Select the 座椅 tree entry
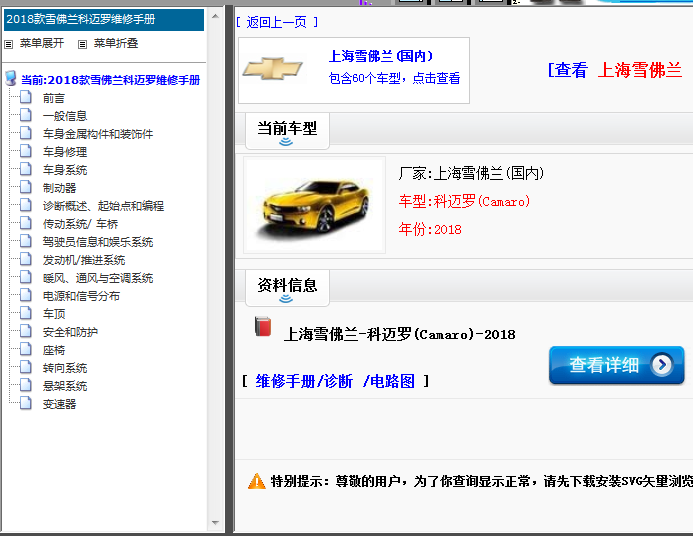 (54, 350)
